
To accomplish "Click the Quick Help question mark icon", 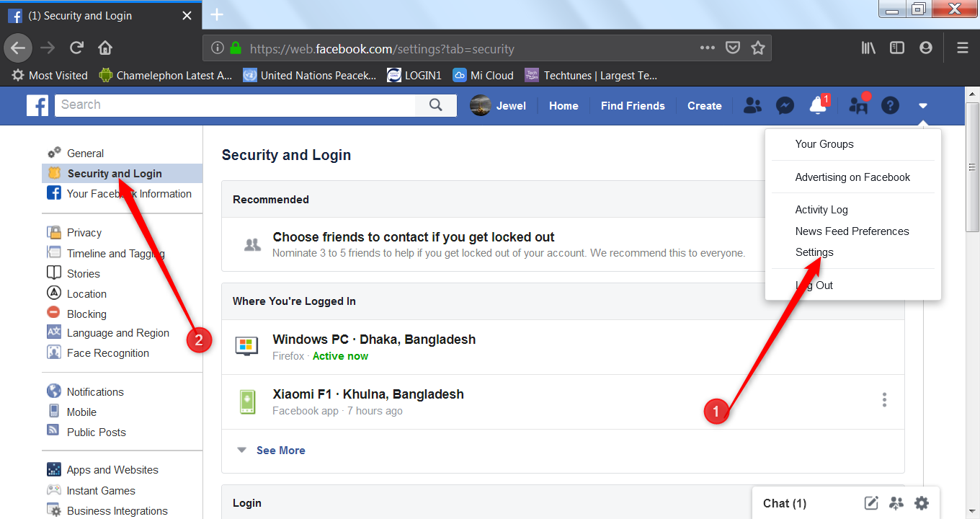I will (x=891, y=106).
